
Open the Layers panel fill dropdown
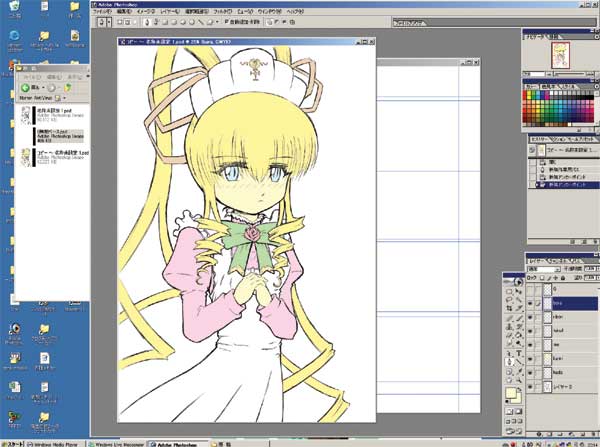598,278
